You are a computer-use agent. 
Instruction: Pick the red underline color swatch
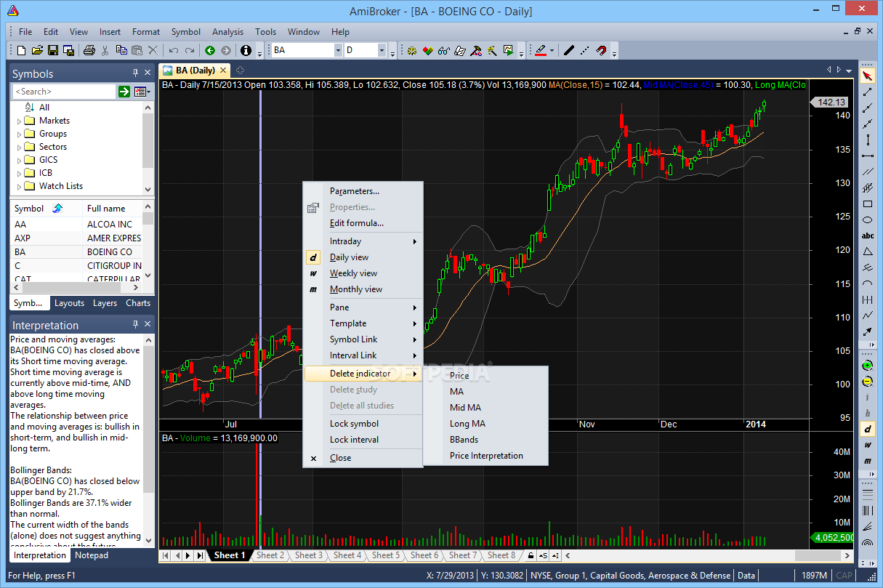(x=540, y=50)
